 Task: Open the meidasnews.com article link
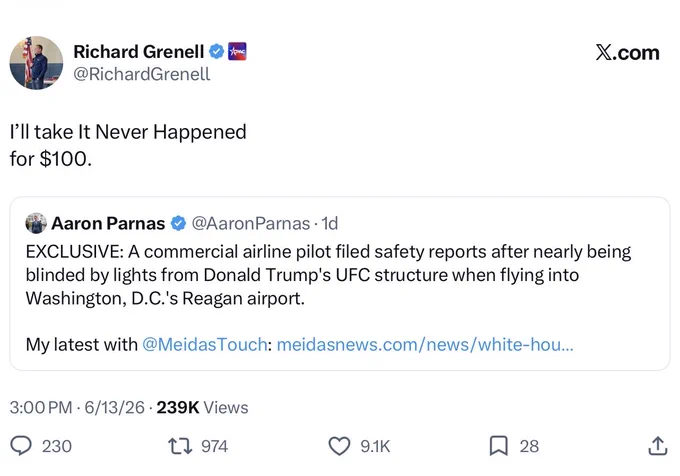425,345
